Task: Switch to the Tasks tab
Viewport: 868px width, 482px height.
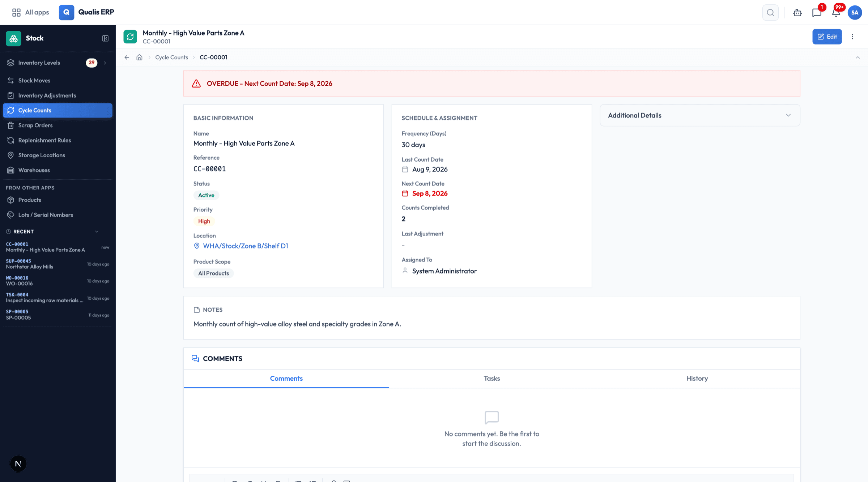Action: (492, 379)
